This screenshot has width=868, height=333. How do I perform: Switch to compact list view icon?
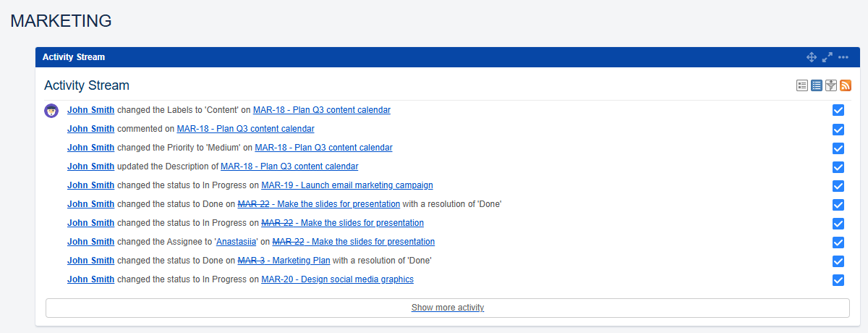(817, 85)
